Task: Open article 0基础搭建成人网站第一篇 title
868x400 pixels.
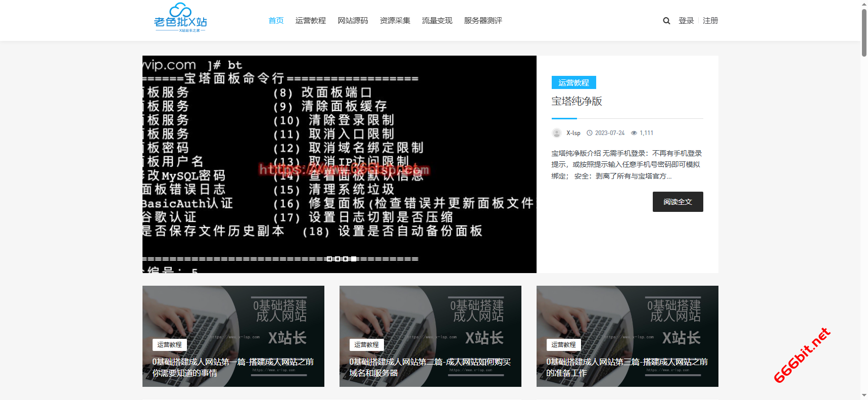Action: click(x=233, y=368)
